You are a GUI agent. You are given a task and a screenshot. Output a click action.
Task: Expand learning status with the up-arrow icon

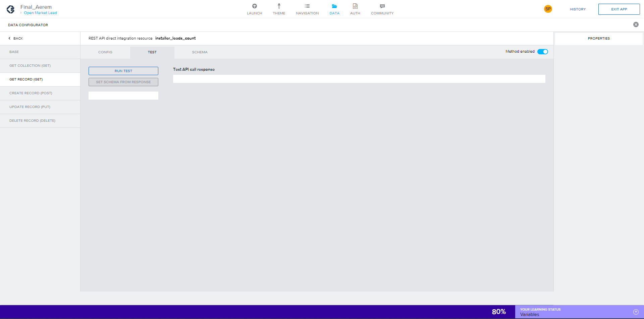pyautogui.click(x=636, y=312)
